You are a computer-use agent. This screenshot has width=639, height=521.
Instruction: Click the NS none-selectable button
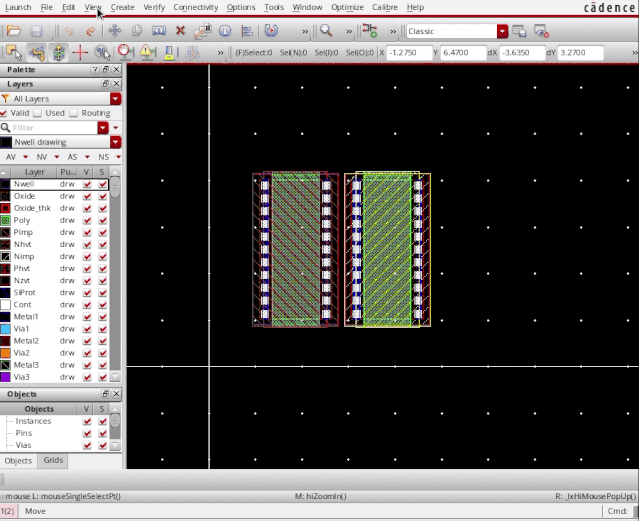[104, 157]
